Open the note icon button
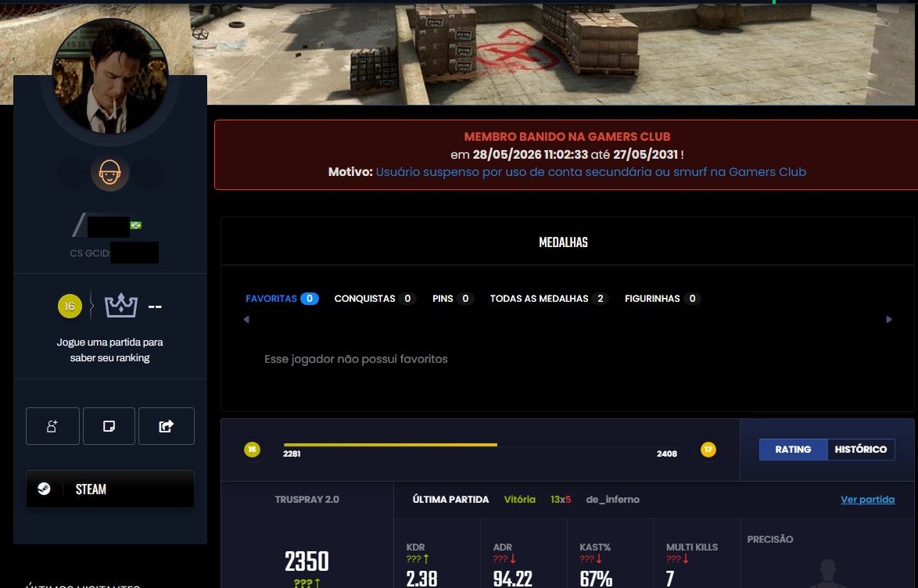Image resolution: width=918 pixels, height=588 pixels. [109, 426]
